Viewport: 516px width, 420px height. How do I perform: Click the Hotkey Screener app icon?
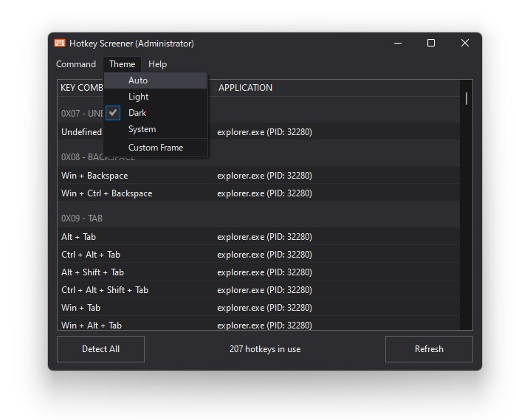coord(60,44)
